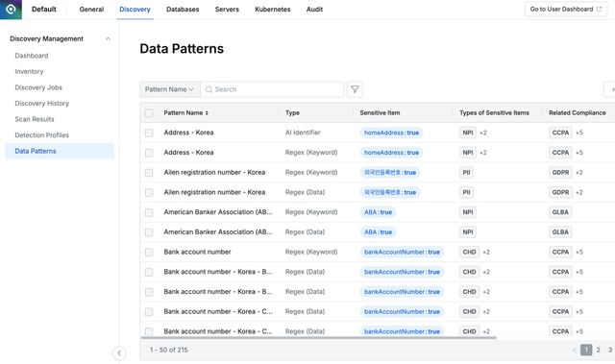Click the horizontal table scrollbar
The width and height of the screenshot is (615, 364).
(318, 337)
